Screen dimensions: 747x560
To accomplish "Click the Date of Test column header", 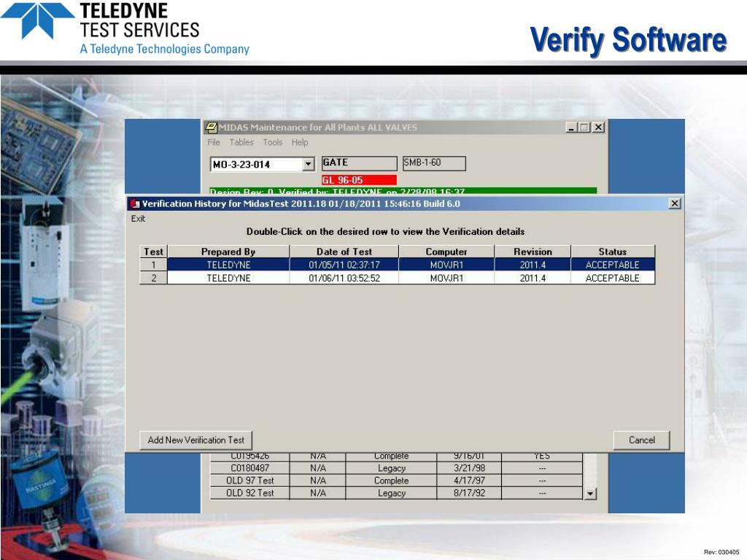I will pyautogui.click(x=344, y=252).
